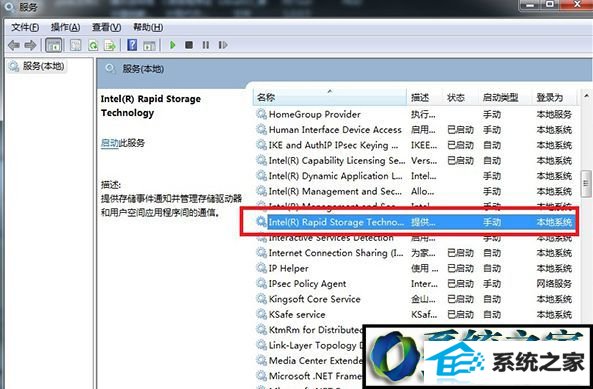Viewport: 593px width, 389px height.
Task: Click the Restart service icon
Action: (x=223, y=45)
